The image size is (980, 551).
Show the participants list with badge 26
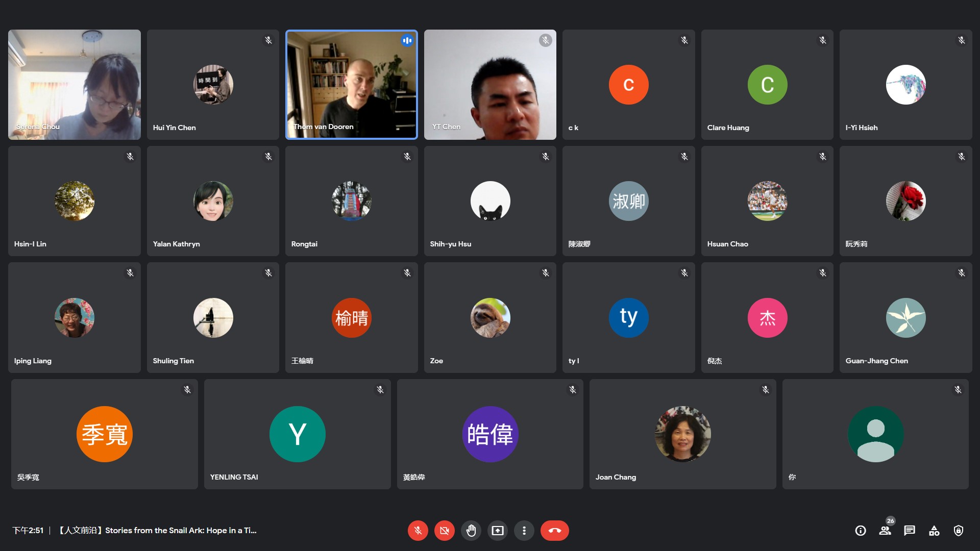point(885,531)
